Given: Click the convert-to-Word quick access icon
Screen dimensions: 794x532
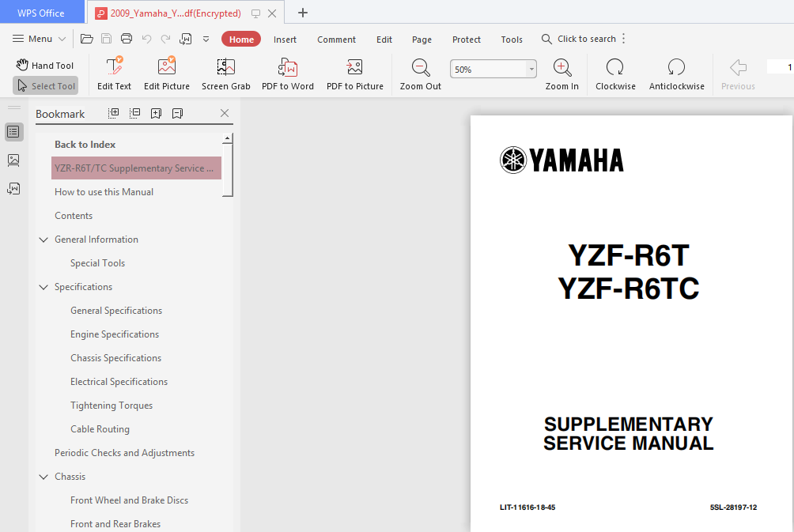Looking at the screenshot, I should tap(186, 39).
